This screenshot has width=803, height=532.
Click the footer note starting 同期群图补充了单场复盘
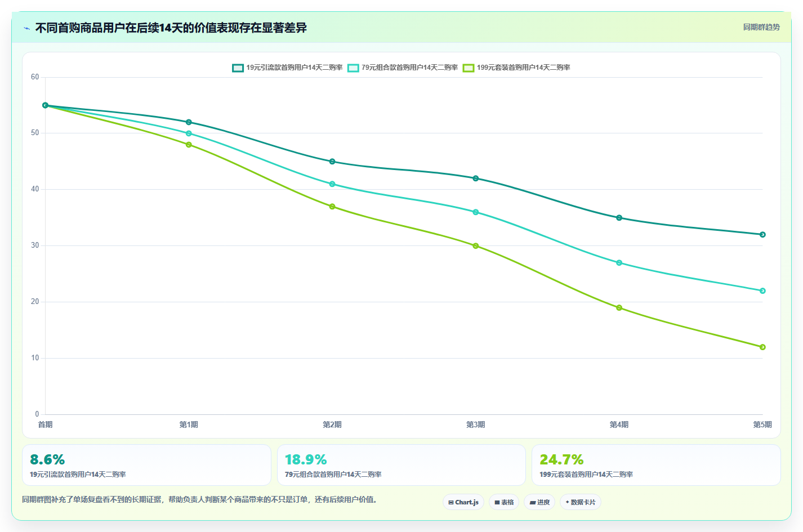point(199,500)
